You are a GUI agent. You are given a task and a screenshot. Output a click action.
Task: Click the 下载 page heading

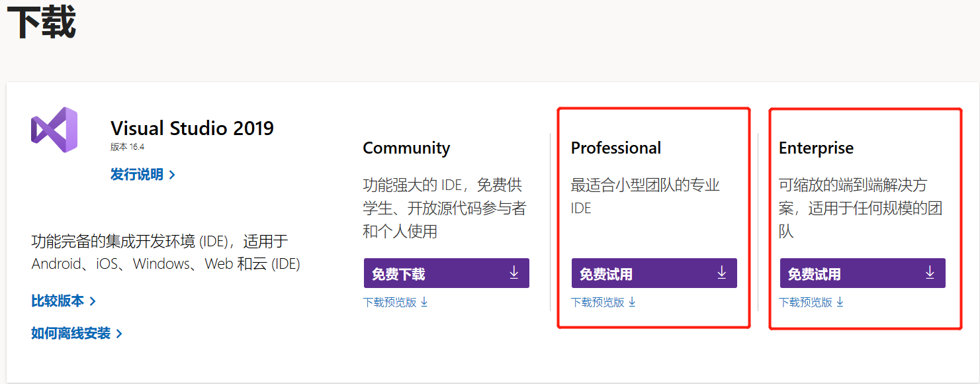tap(41, 22)
